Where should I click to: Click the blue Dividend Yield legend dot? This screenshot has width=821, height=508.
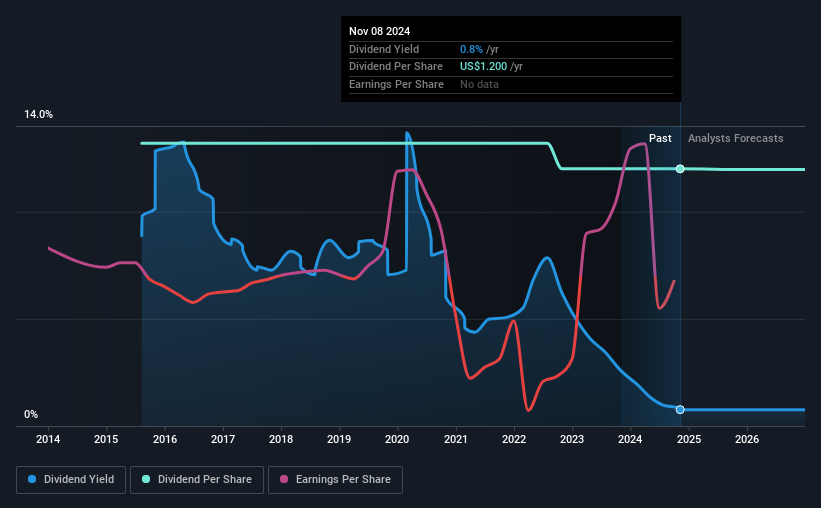(x=32, y=479)
